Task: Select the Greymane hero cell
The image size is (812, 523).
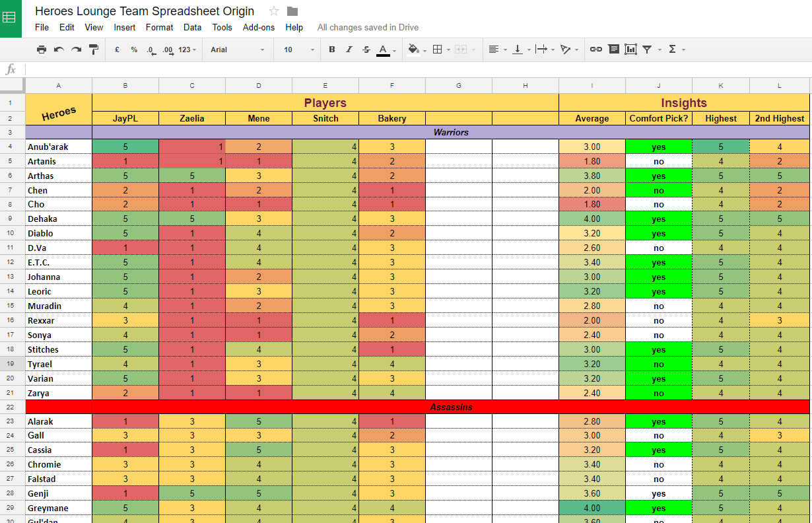Action: [x=59, y=508]
